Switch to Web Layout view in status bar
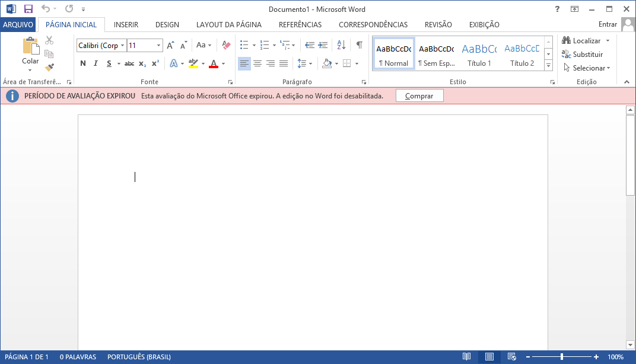The width and height of the screenshot is (636, 364). pos(512,357)
